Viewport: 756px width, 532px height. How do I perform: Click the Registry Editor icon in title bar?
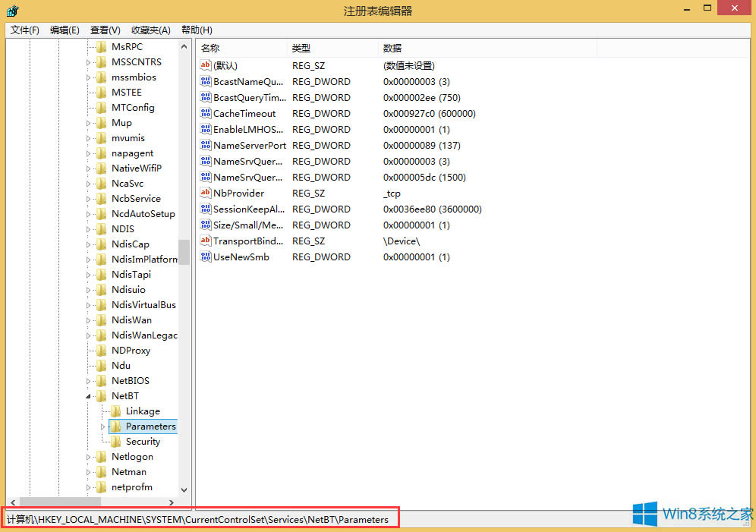pos(12,11)
